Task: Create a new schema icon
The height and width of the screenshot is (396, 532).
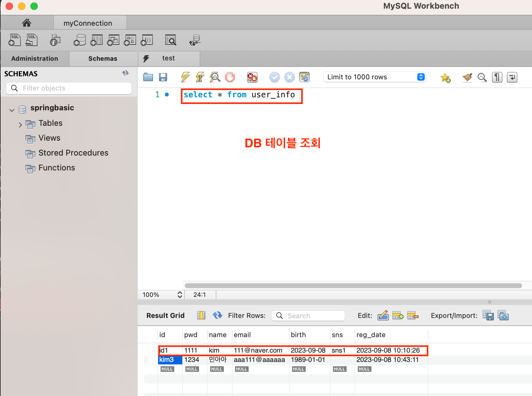Action: 80,40
